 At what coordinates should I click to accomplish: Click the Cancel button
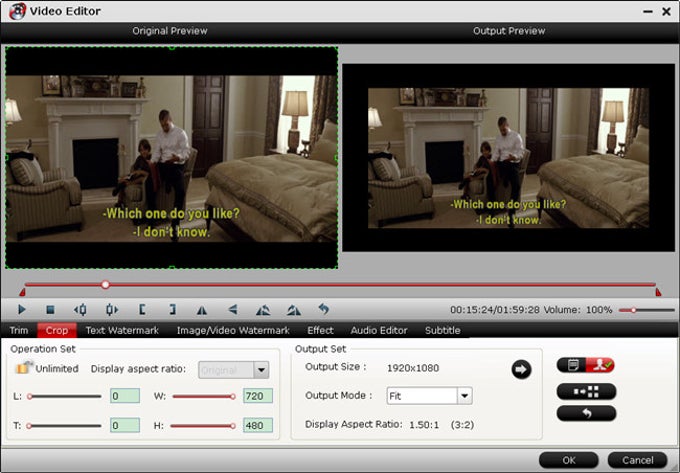[x=638, y=460]
